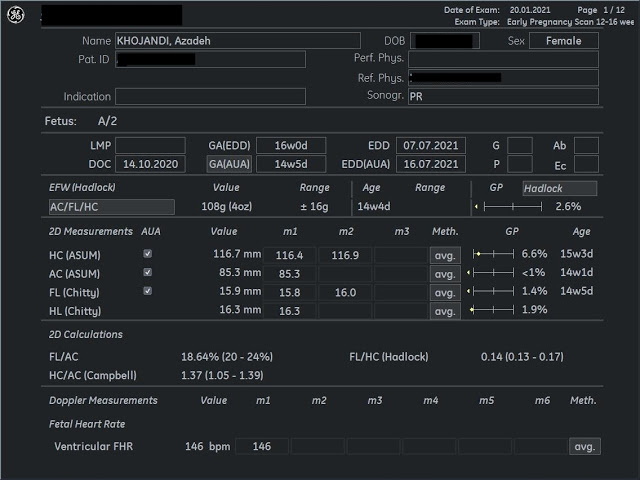Open the Hadlock GP dropdown

pos(560,189)
